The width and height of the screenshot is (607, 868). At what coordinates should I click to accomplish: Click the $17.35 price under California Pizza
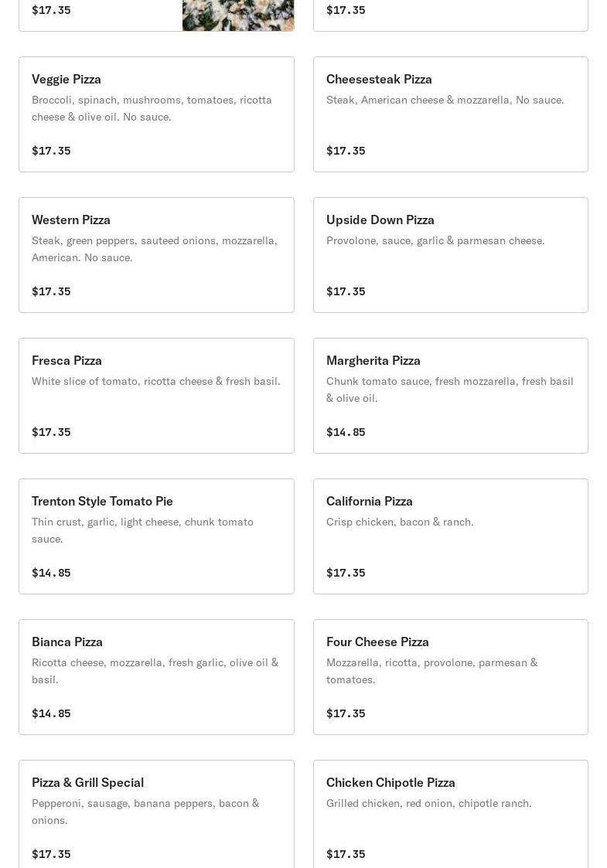pyautogui.click(x=346, y=573)
